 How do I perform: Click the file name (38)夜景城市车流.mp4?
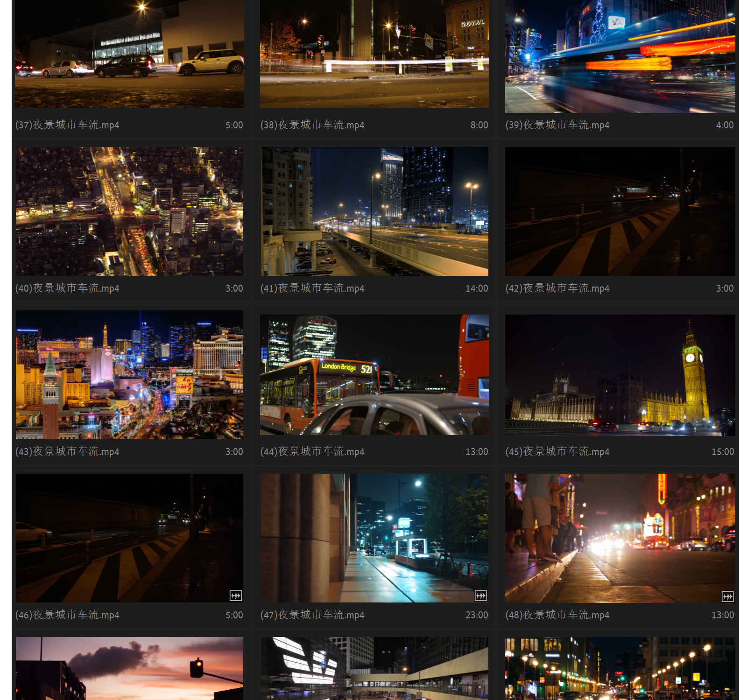pos(312,125)
